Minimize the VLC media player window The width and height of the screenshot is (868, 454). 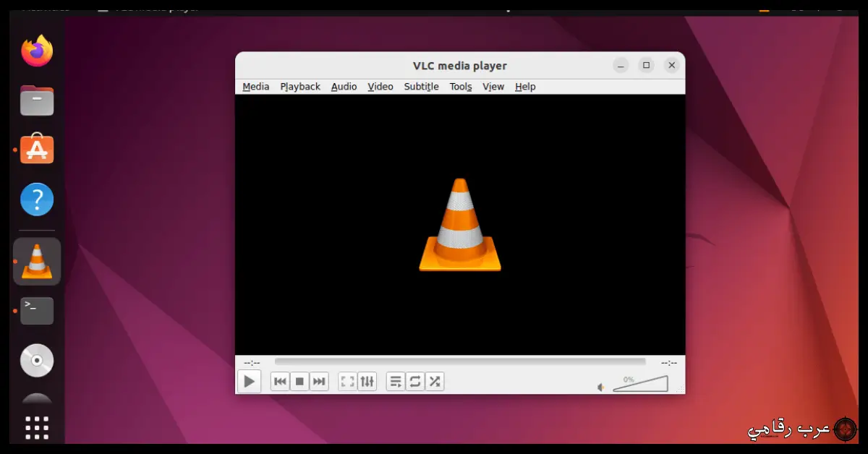(621, 66)
